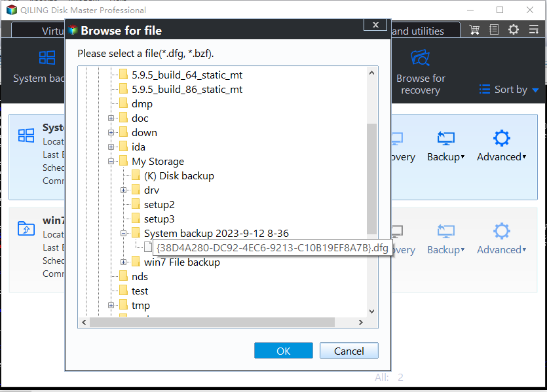Confirm selection with OK button
Screen dimensions: 547x392
pyautogui.click(x=283, y=351)
